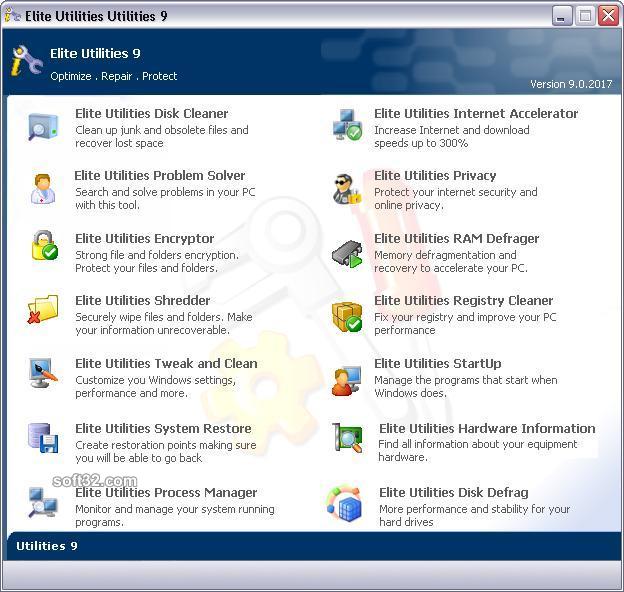Click 'Increase Internet and download' description
The image size is (624, 592).
coord(452,136)
